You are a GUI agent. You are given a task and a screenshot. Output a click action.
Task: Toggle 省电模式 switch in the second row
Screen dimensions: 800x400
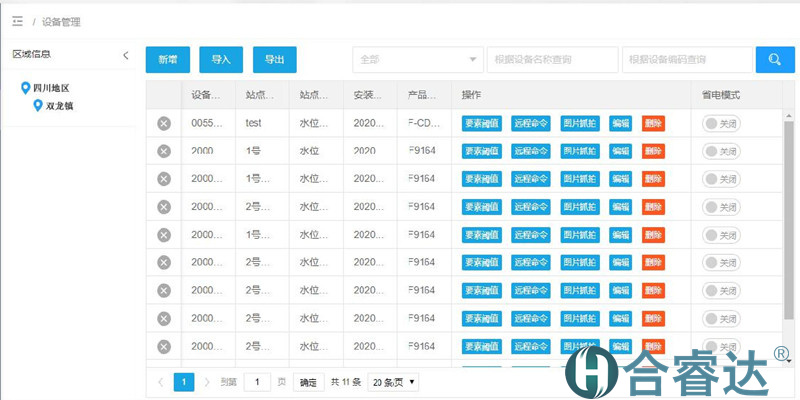[720, 151]
